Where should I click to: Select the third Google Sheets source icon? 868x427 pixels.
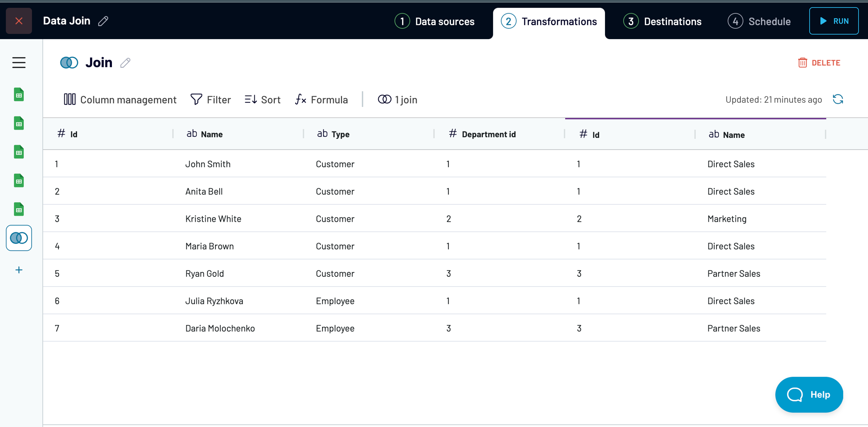pyautogui.click(x=19, y=152)
